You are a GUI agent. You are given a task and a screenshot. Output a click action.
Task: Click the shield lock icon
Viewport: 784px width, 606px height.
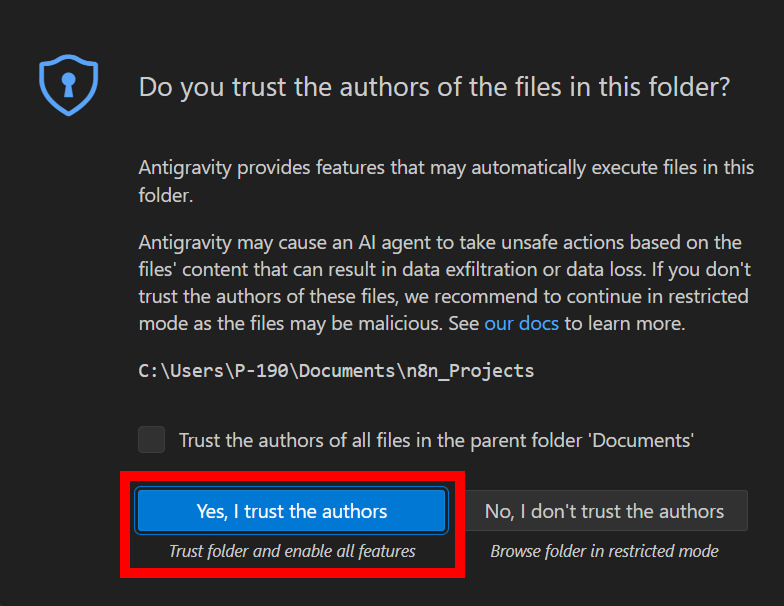(68, 86)
